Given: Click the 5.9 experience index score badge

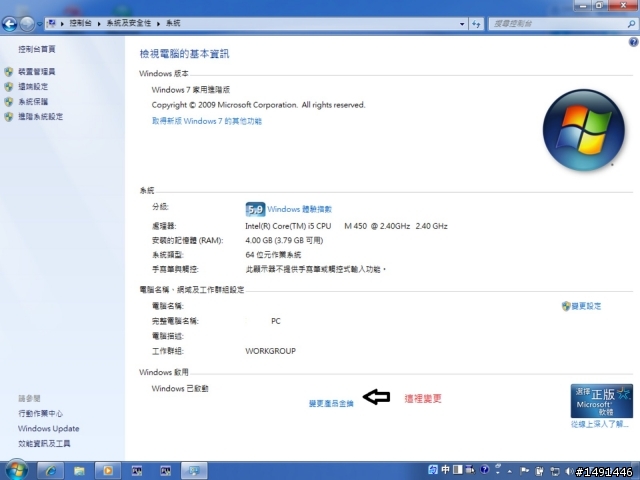Looking at the screenshot, I should click(255, 209).
